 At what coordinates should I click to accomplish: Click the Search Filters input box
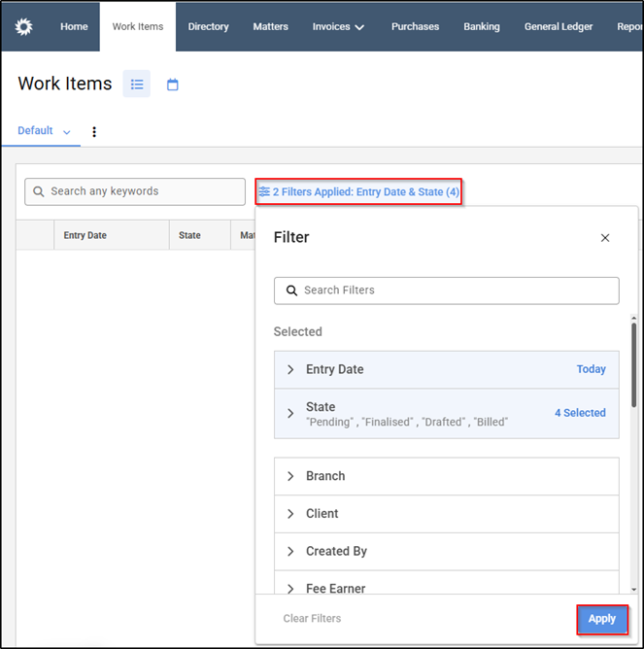pyautogui.click(x=447, y=290)
